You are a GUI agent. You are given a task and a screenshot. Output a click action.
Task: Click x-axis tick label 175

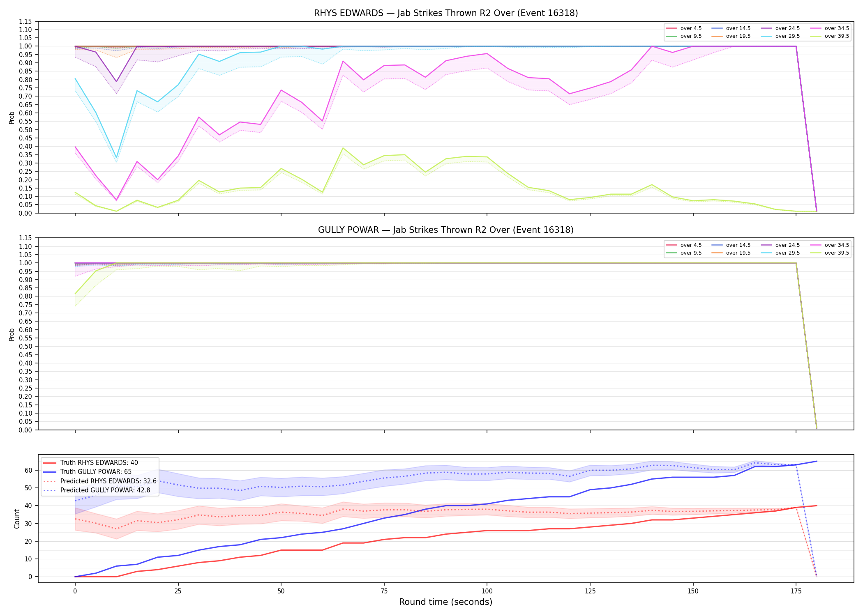coord(796,591)
